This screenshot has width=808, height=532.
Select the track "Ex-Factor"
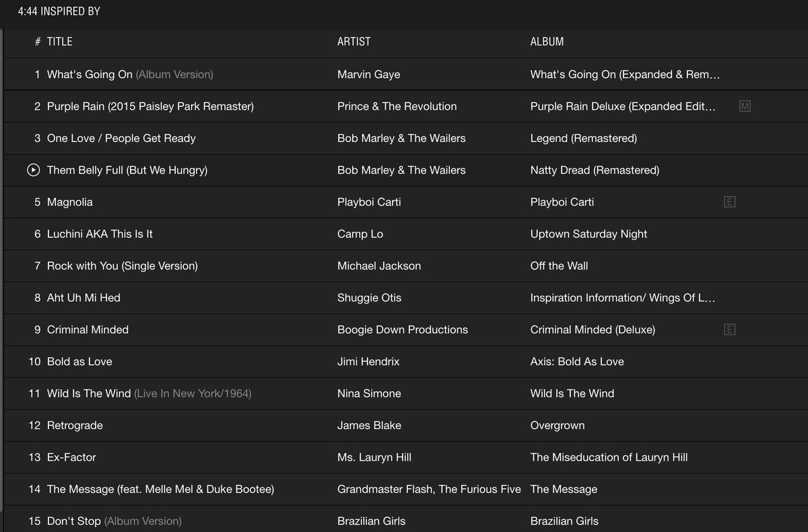[x=71, y=457]
